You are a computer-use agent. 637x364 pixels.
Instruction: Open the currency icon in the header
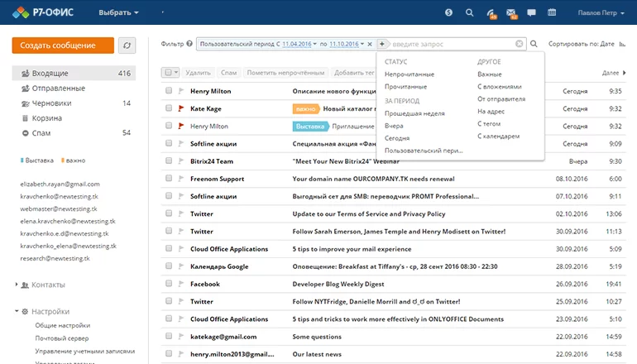click(448, 12)
